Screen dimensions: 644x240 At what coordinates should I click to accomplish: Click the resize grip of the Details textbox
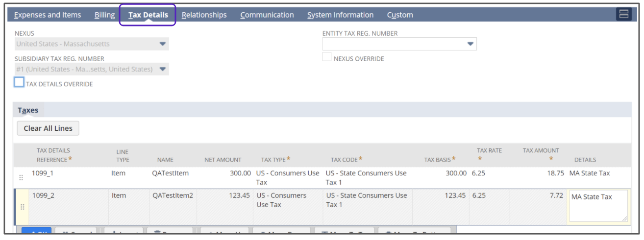624,218
